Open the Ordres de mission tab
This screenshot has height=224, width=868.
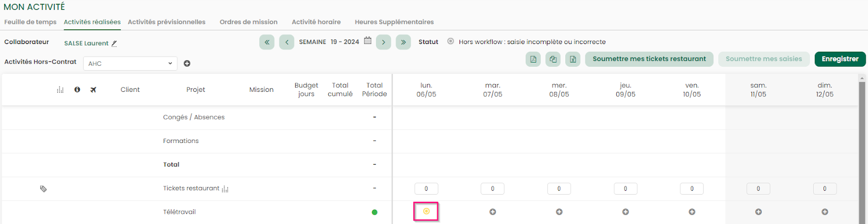point(248,22)
